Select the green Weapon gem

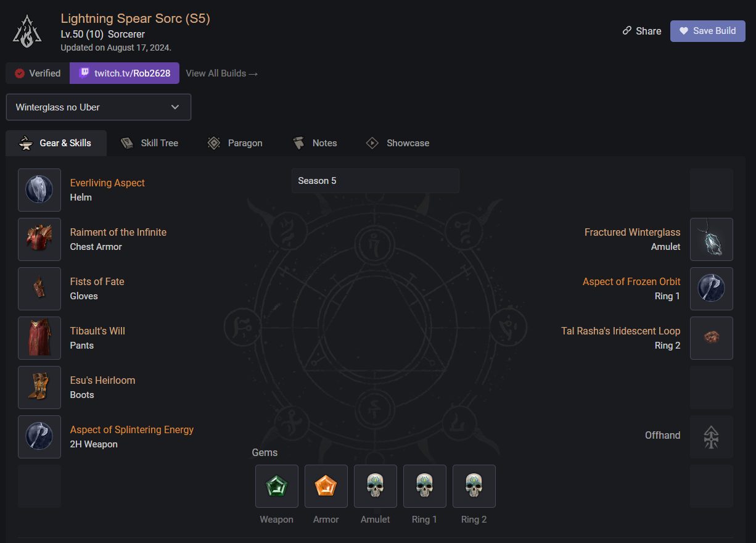[x=277, y=486]
